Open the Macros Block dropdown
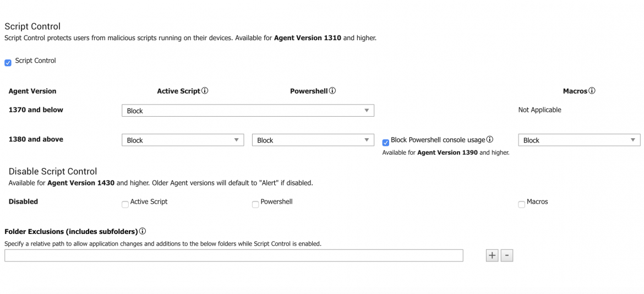 click(x=579, y=140)
